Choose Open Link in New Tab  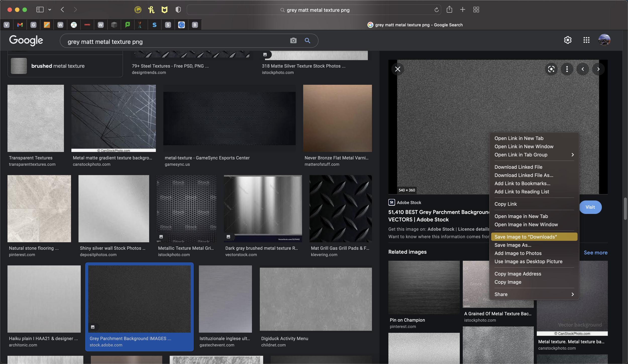click(534, 138)
